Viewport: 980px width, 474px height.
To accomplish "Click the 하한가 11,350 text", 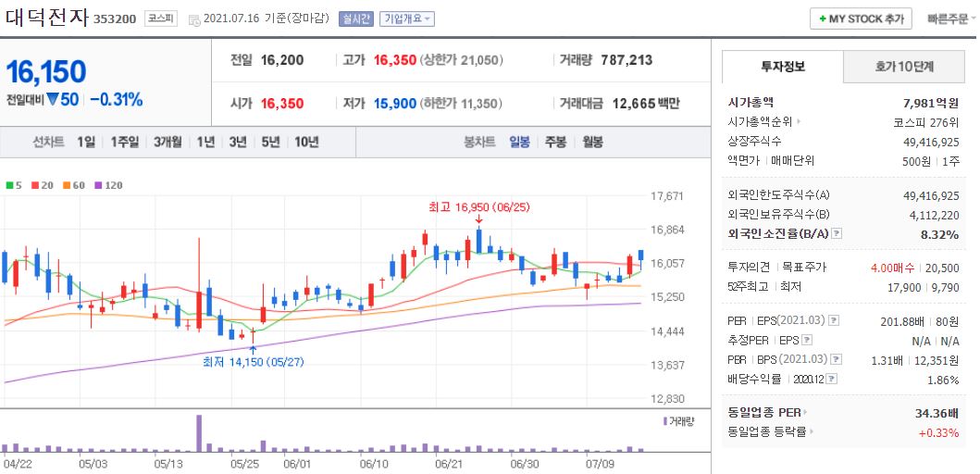I will coord(461,103).
